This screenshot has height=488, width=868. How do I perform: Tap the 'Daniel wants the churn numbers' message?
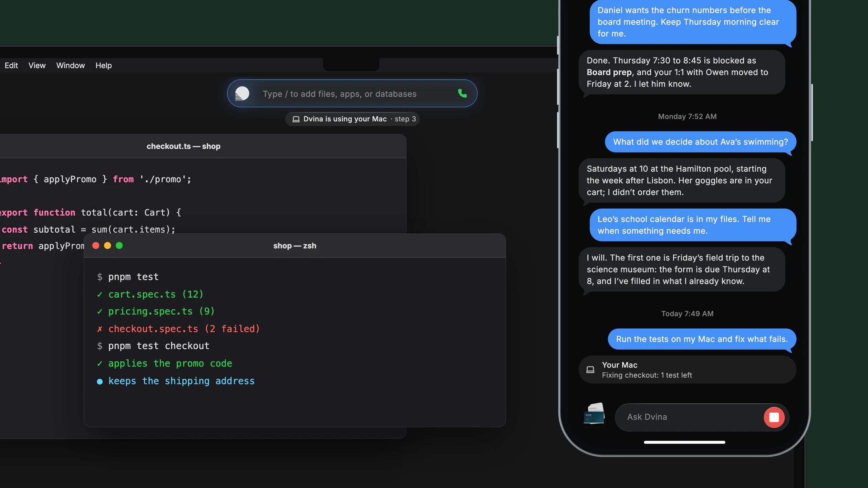693,22
